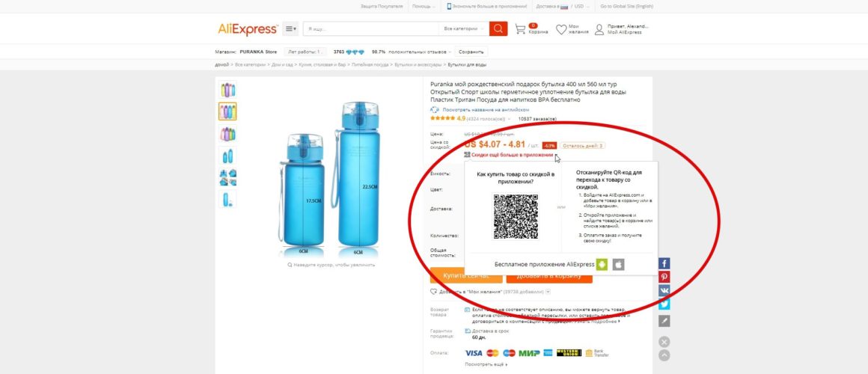
Task: Expand the Все категории search dropdown
Action: pyautogui.click(x=464, y=28)
